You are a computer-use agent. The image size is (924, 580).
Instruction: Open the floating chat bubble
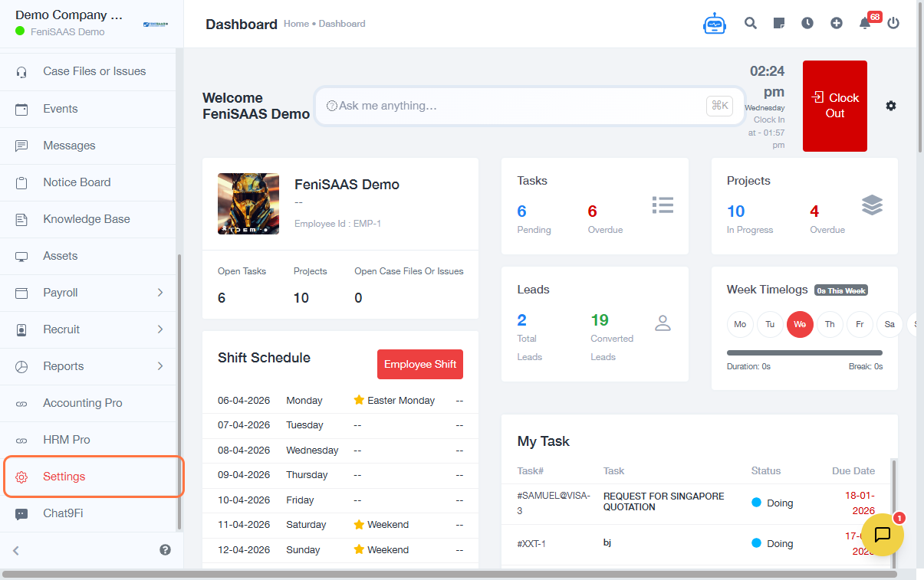click(882, 534)
